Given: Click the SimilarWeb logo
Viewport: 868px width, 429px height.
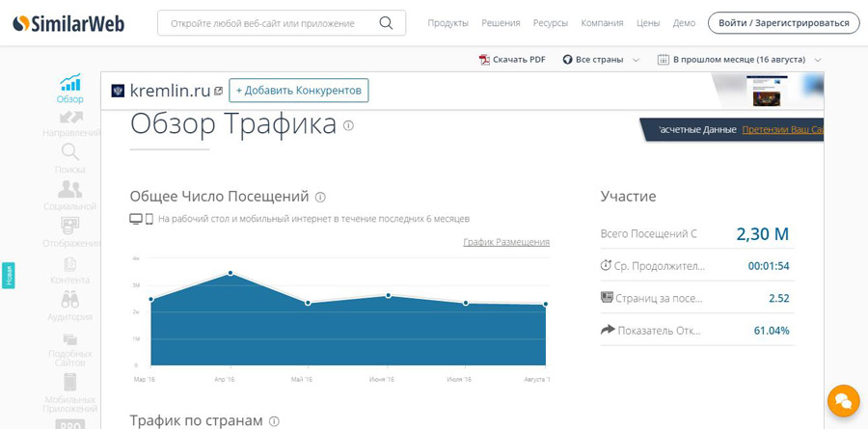Looking at the screenshot, I should (68, 23).
